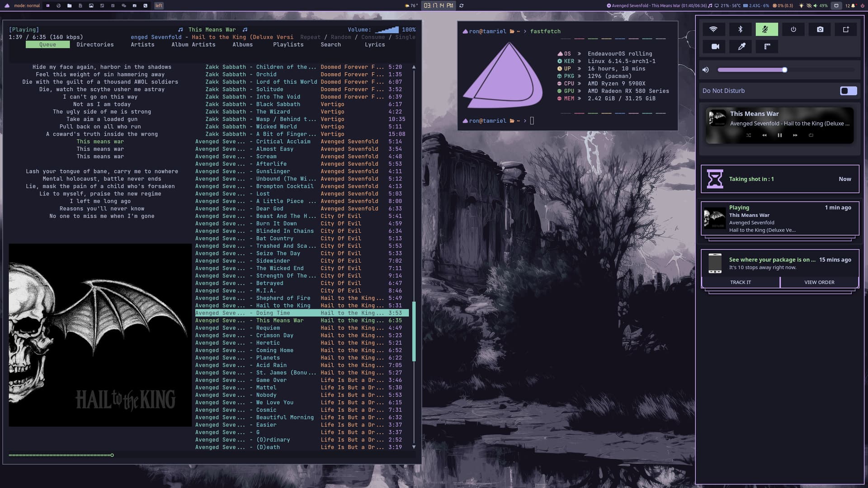The height and width of the screenshot is (488, 868).
Task: Open the Album Artists tab
Action: click(193, 44)
